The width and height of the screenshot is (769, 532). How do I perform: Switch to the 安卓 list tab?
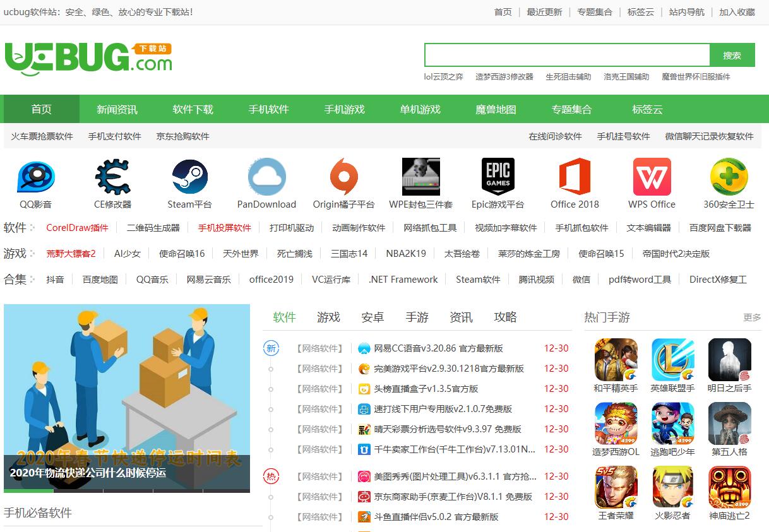373,317
